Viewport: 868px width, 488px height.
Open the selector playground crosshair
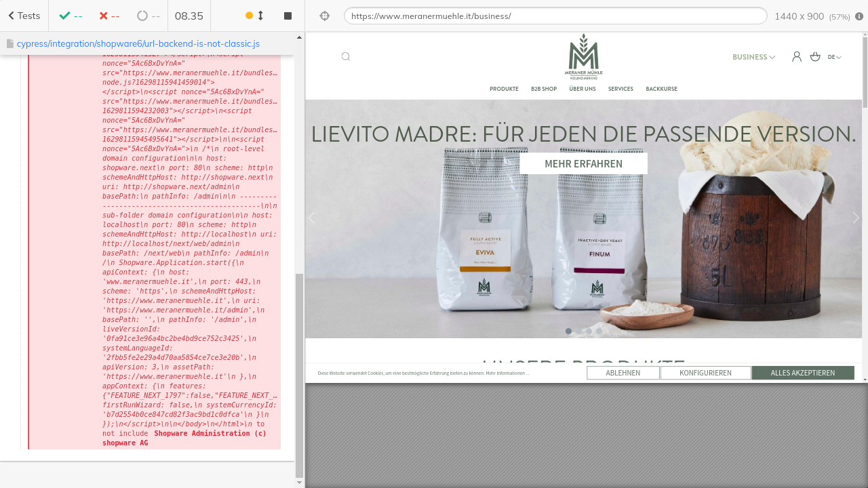pos(324,16)
